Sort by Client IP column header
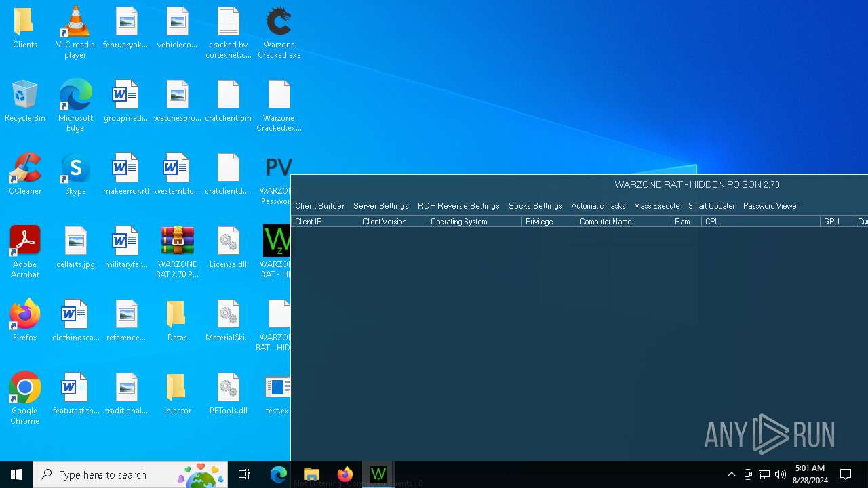 click(x=325, y=222)
